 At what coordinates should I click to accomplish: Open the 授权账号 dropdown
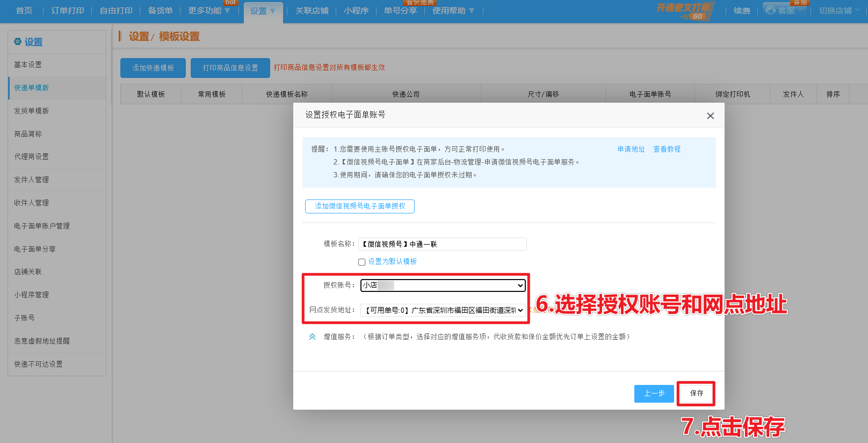click(x=443, y=285)
